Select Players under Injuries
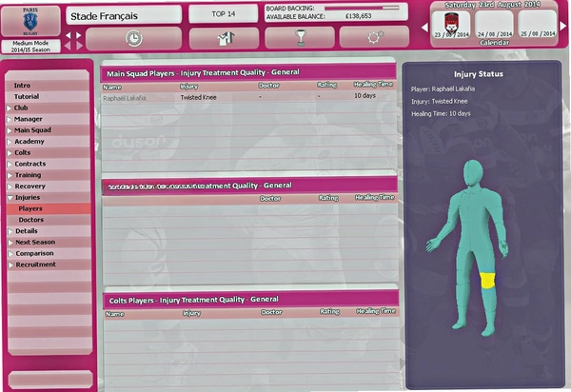The height and width of the screenshot is (392, 571). click(30, 208)
